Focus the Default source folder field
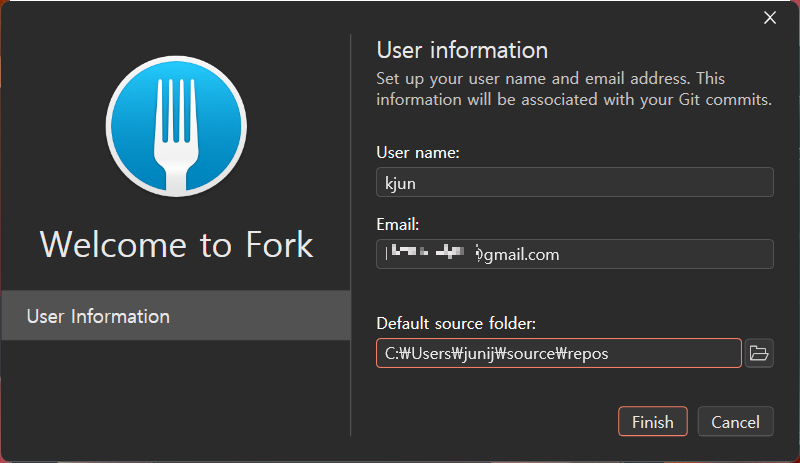The width and height of the screenshot is (800, 463). pyautogui.click(x=559, y=353)
